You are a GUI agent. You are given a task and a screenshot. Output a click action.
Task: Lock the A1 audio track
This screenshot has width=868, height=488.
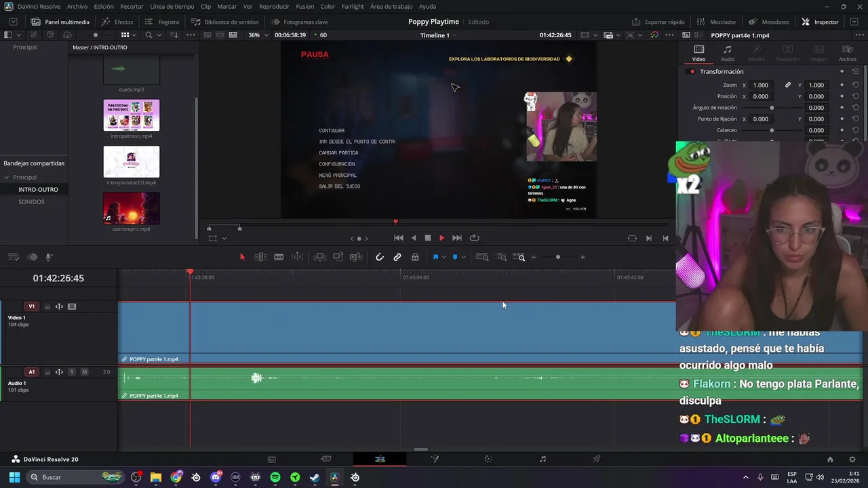(x=47, y=372)
